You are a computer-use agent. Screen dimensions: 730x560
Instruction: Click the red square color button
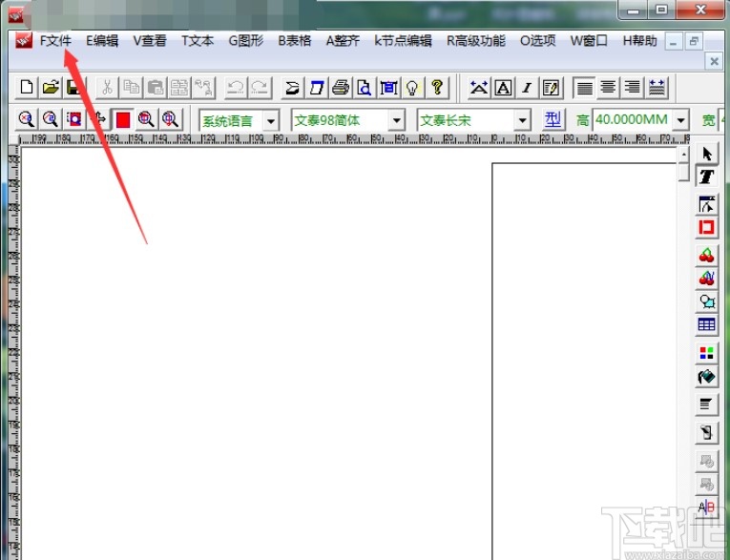click(122, 119)
